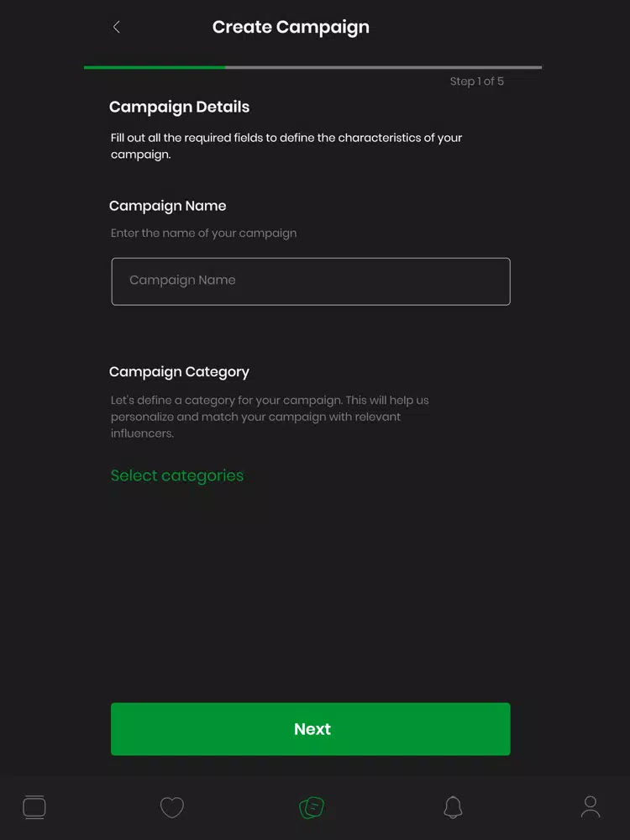Click the gray remaining segment of the progress bar
This screenshot has height=840, width=630.
pos(384,67)
